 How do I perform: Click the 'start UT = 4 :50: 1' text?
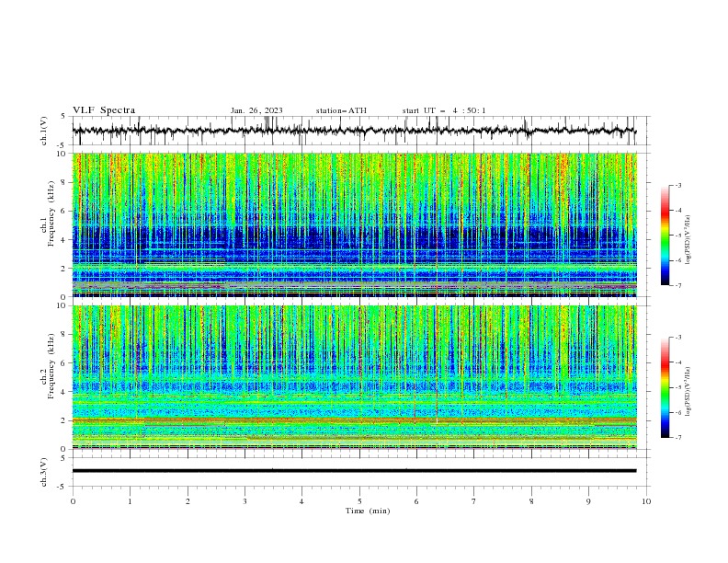click(444, 110)
